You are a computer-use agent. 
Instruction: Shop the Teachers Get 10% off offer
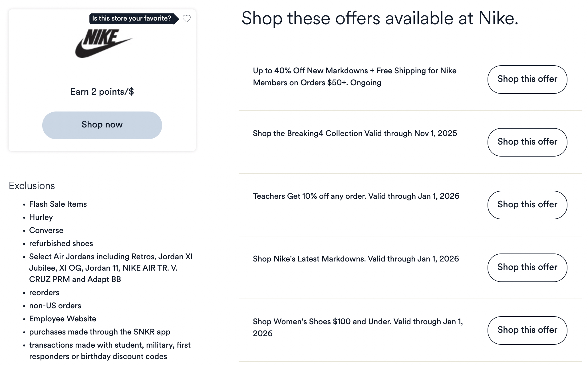coord(527,205)
